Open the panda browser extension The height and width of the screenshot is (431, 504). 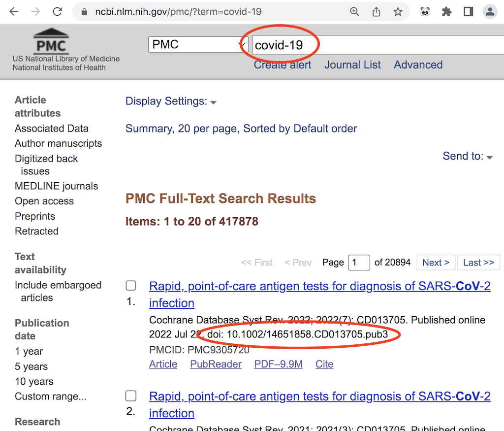425,12
